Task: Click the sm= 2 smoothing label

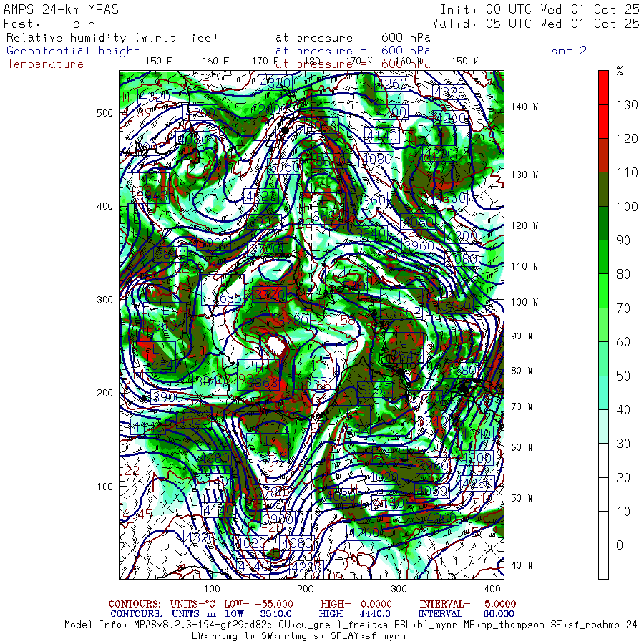Action: coord(569,51)
